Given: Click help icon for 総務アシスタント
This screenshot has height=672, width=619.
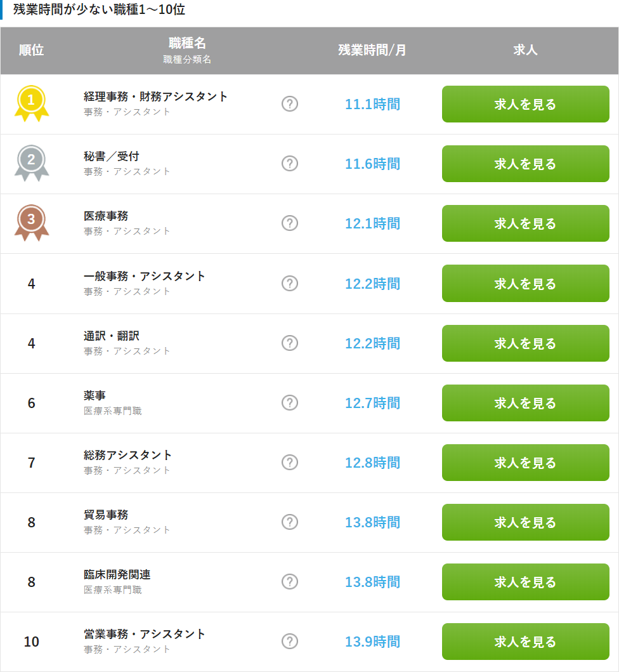Looking at the screenshot, I should tap(290, 462).
